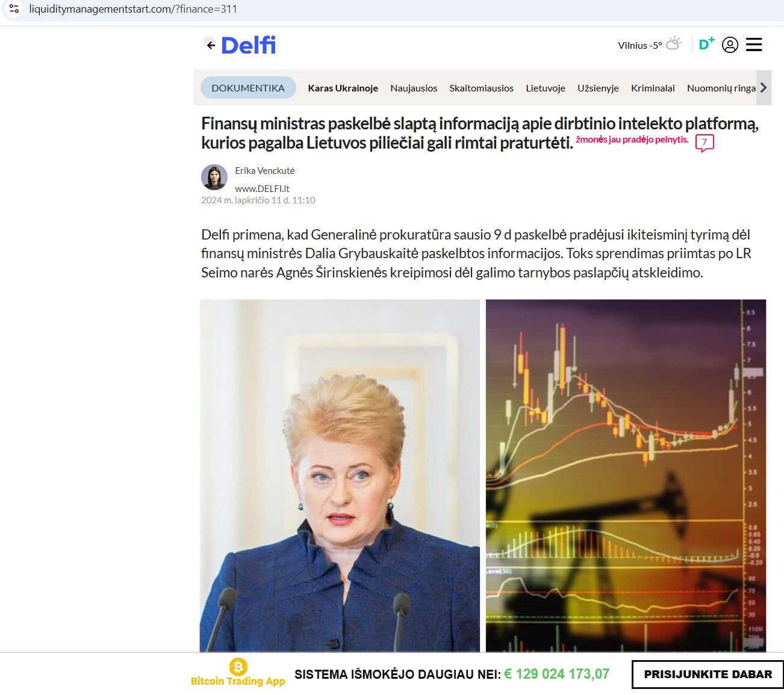Open site information icon in address bar
784x695 pixels.
[x=14, y=9]
